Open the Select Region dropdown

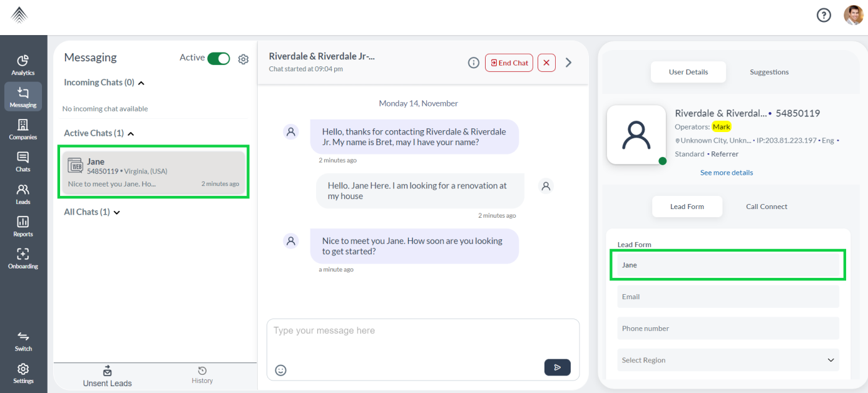(728, 360)
